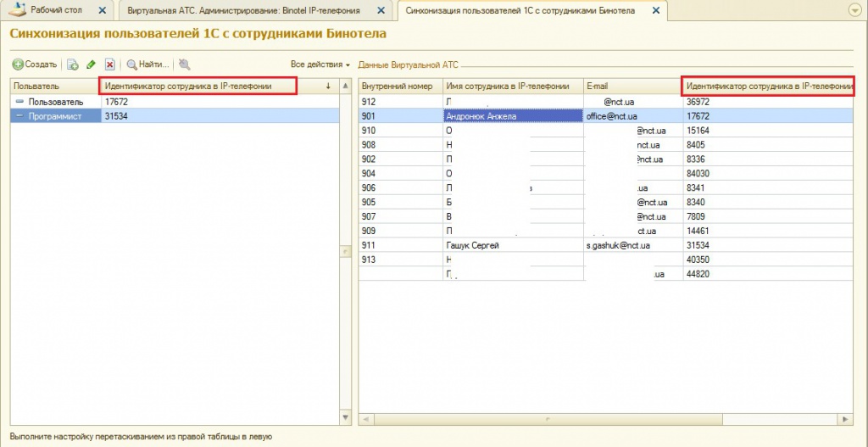Click identifier cell 31534 in users table
The height and width of the screenshot is (447, 868).
(220, 116)
